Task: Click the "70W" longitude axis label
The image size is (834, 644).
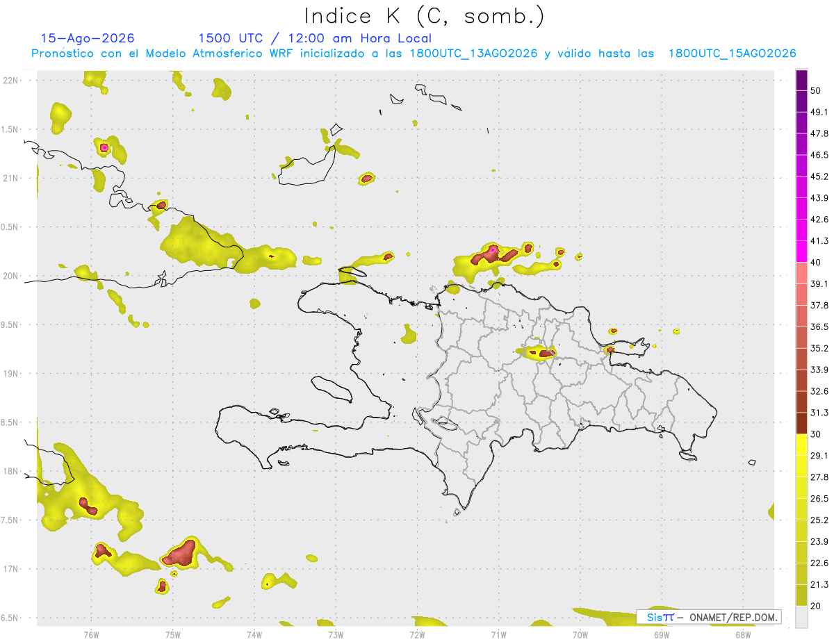Action: pyautogui.click(x=580, y=634)
